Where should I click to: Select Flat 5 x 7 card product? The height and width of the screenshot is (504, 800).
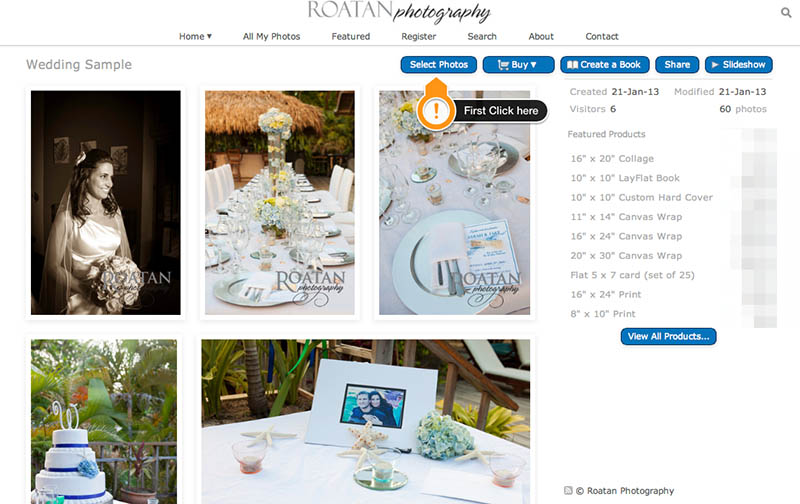click(632, 275)
